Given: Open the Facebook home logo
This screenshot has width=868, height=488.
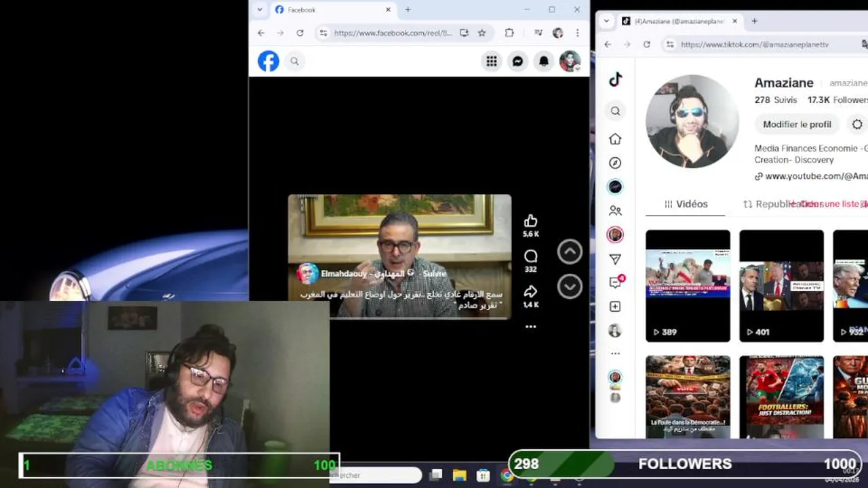Looking at the screenshot, I should (x=269, y=61).
